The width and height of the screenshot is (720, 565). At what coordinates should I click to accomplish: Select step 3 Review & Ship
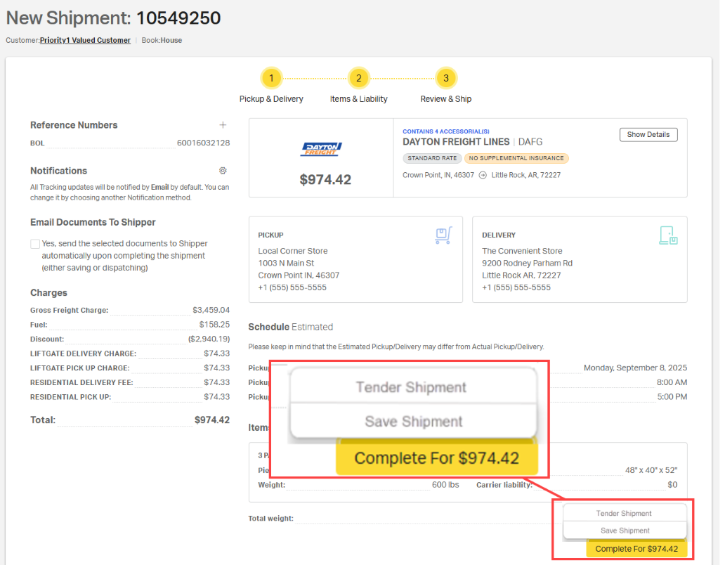click(x=446, y=78)
